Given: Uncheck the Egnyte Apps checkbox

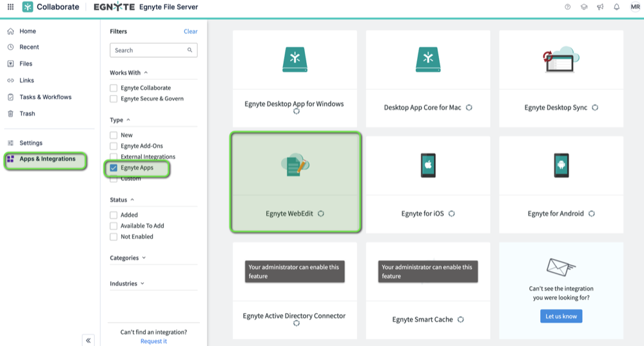Looking at the screenshot, I should [113, 168].
